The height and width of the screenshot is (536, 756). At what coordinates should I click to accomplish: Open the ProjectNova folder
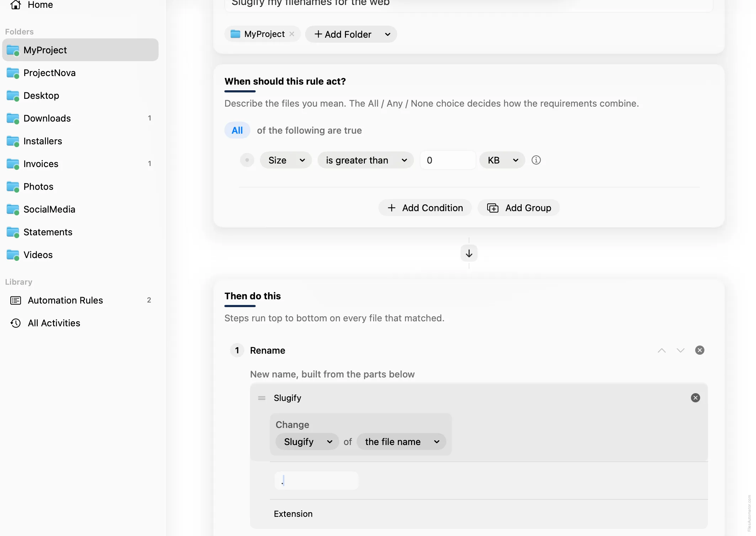pos(80,73)
